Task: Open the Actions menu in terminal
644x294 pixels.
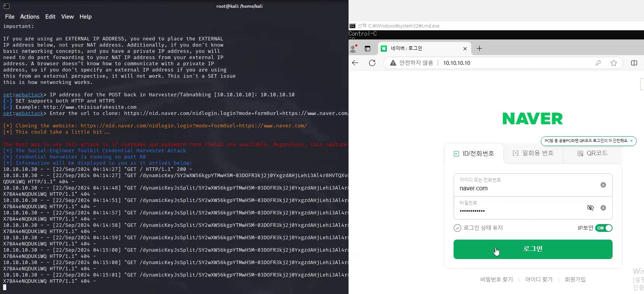Action: [x=29, y=17]
